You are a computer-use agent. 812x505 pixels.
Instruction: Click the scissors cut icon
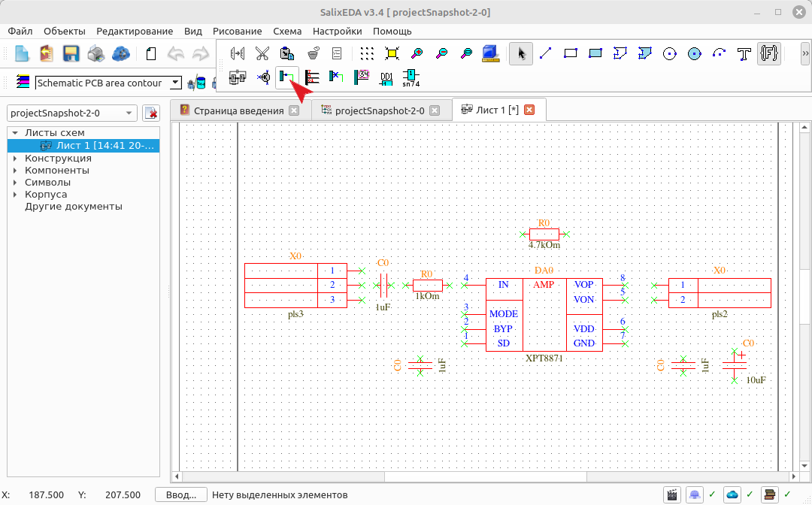tap(262, 53)
